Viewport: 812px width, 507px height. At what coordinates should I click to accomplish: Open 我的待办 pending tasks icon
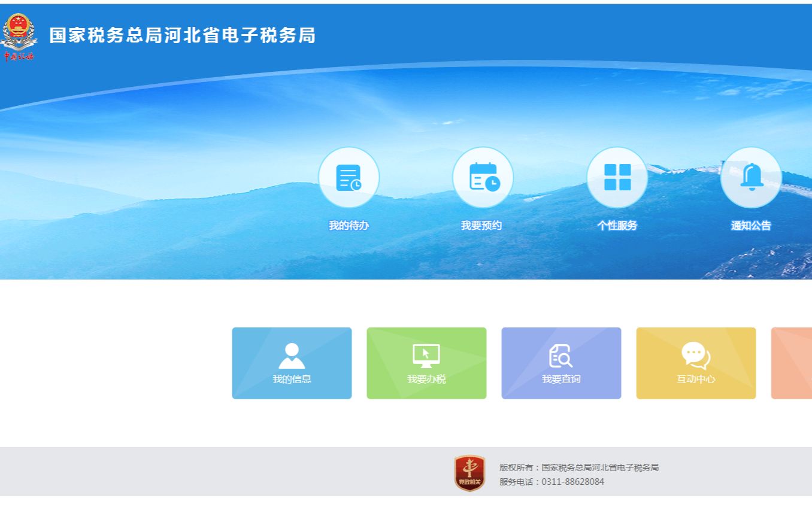click(x=349, y=177)
